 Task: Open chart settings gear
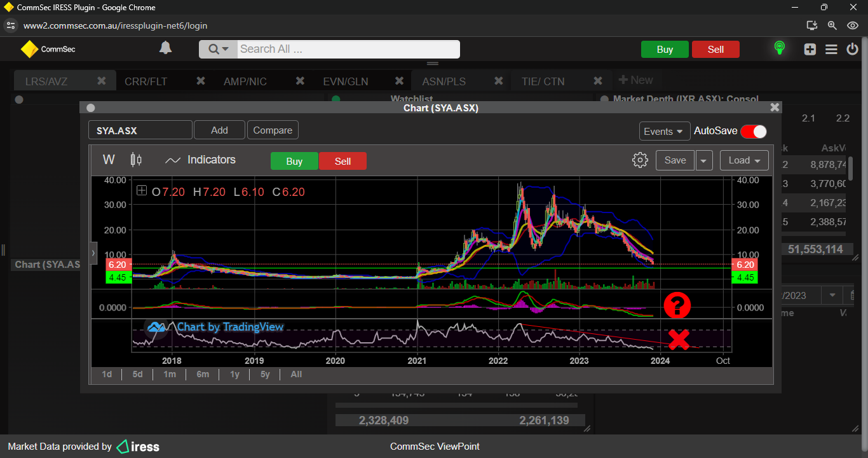640,160
